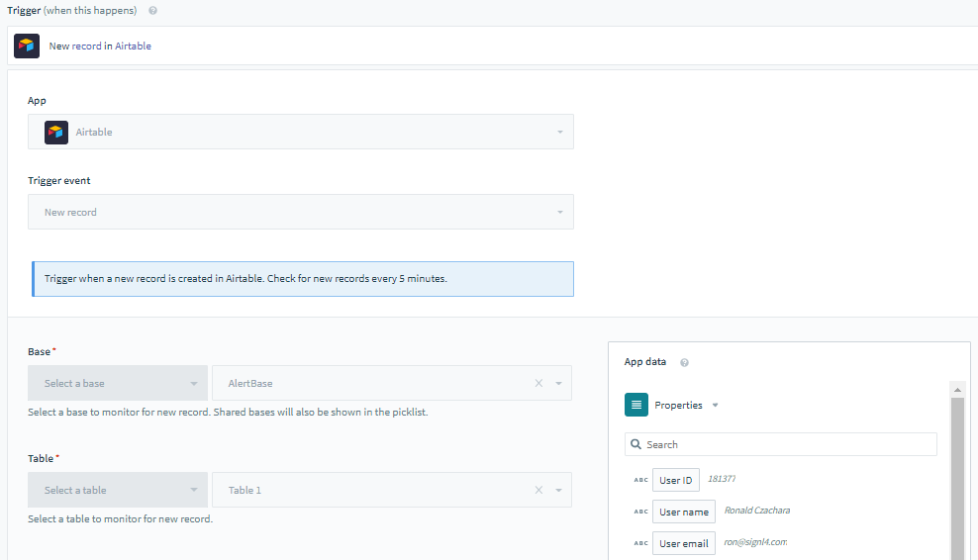Click sample value 'ron@signl4.com'
The image size is (978, 560).
coord(755,542)
